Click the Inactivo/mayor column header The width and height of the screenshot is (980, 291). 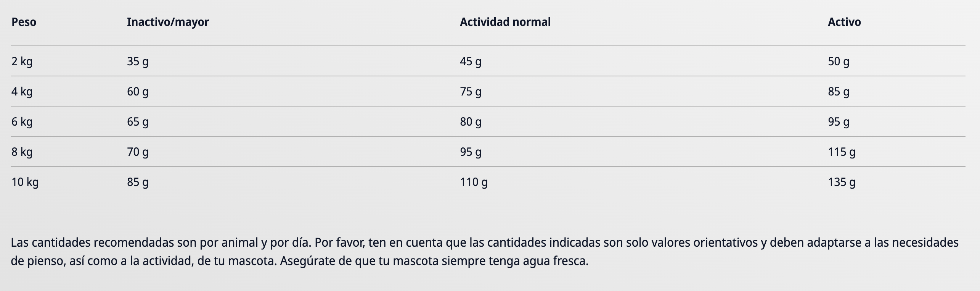tap(168, 22)
